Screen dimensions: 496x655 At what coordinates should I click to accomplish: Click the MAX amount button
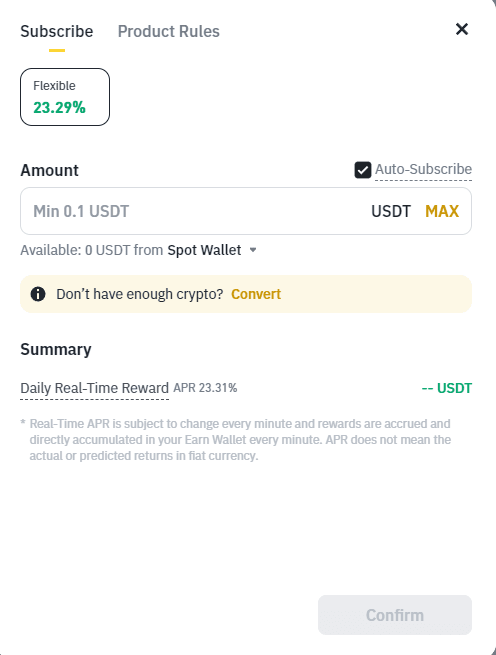442,211
